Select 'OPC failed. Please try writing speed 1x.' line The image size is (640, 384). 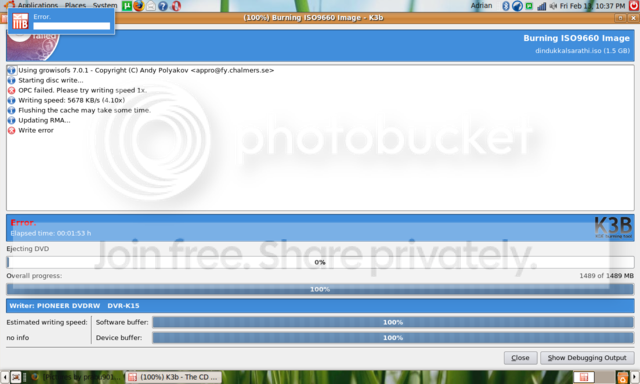[x=82, y=90]
